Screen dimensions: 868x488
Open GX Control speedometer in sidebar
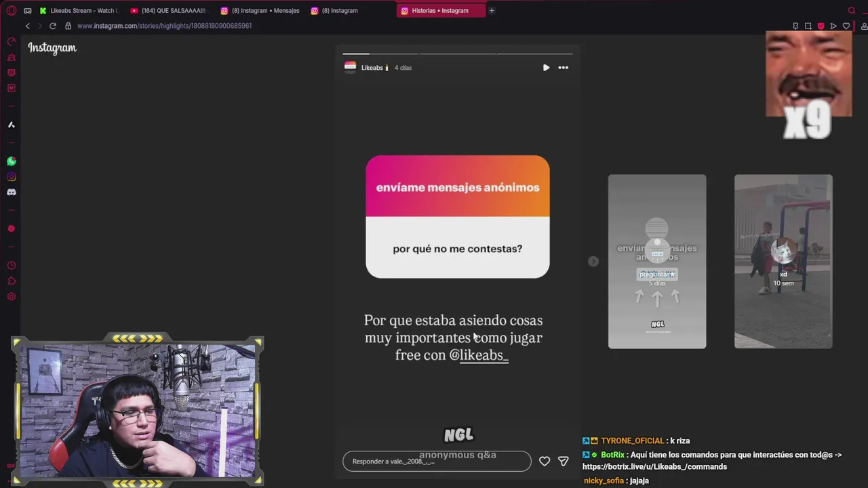tap(12, 42)
